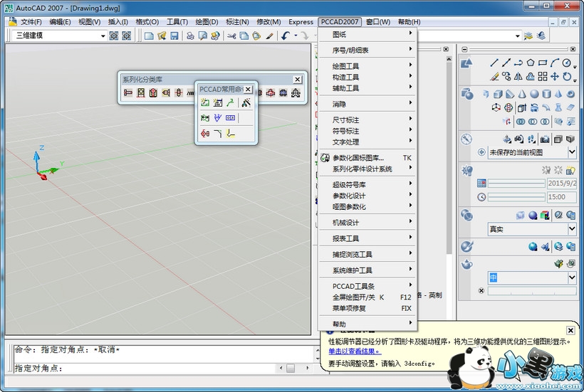Select the Sphere solid icon in dashboard

[533, 94]
